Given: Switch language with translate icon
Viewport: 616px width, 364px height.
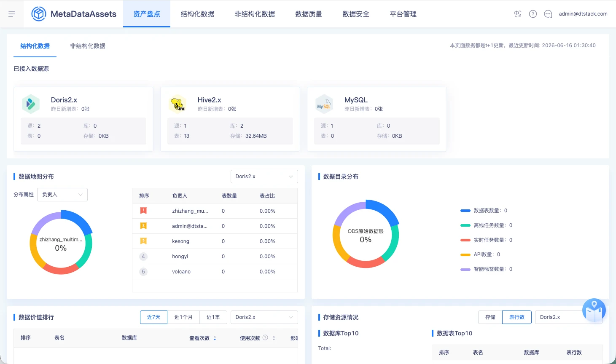Looking at the screenshot, I should 518,14.
